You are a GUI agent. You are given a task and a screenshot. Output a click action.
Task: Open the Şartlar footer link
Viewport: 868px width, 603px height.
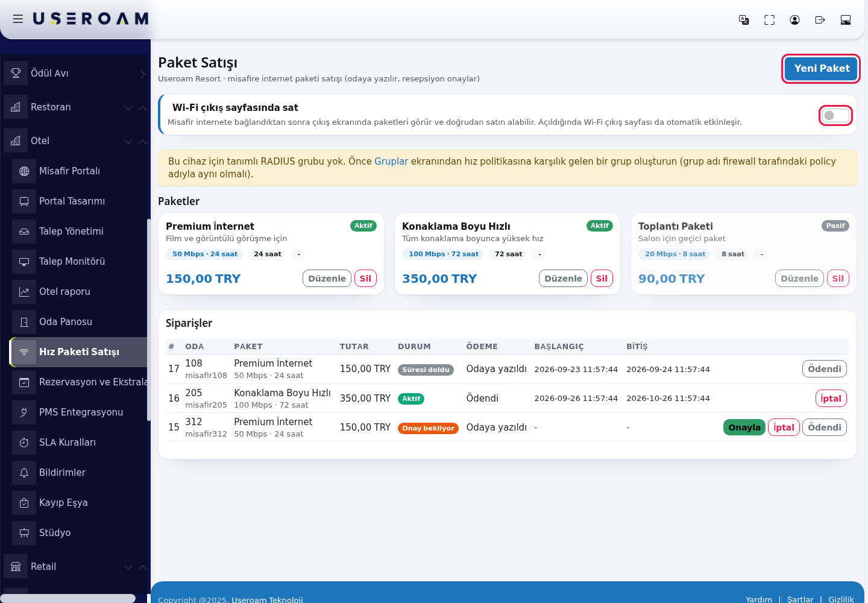[x=800, y=599]
